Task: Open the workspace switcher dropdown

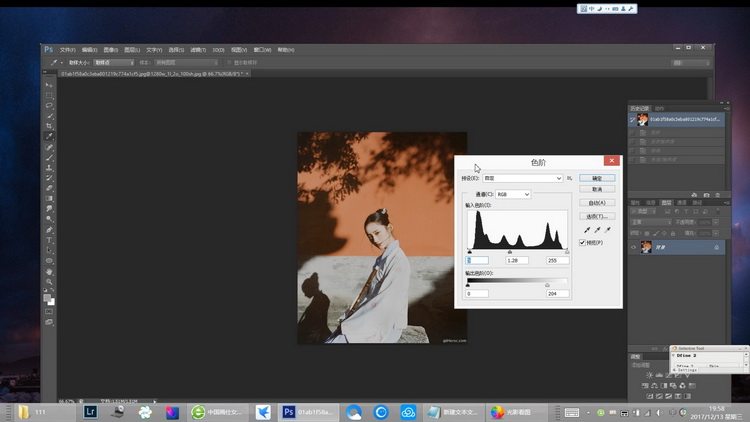Action: point(691,63)
